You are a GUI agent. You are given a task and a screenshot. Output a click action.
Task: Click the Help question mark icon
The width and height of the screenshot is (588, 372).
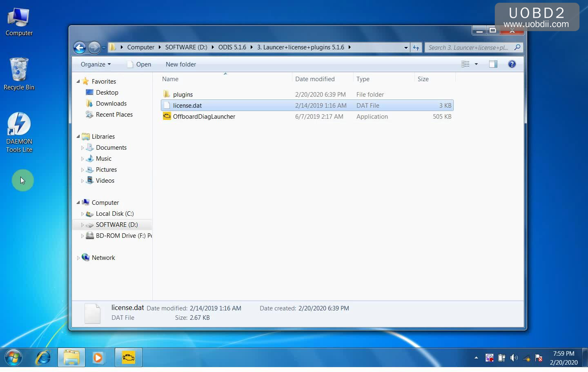tap(512, 64)
